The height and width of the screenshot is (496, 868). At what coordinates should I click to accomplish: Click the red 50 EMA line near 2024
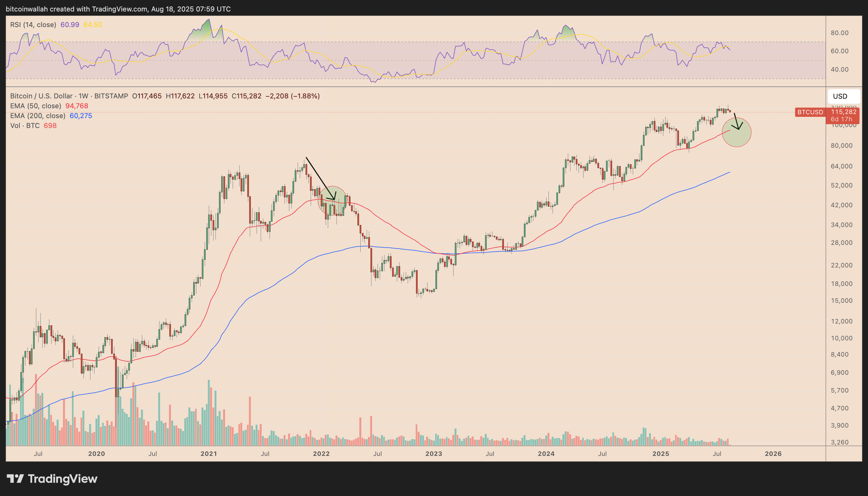[x=547, y=232]
